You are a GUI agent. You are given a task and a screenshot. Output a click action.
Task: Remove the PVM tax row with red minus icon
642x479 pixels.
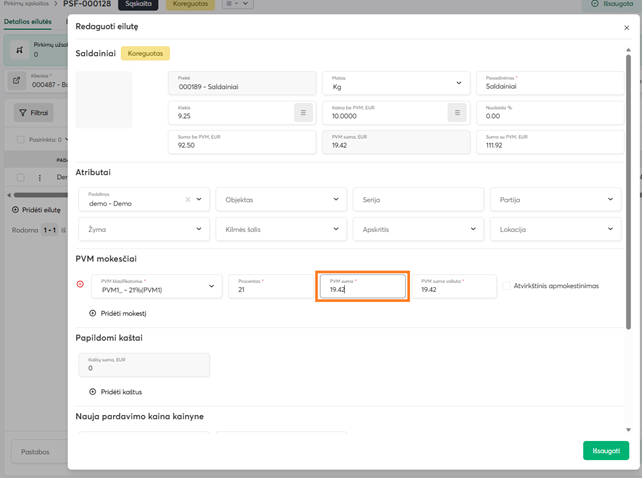80,285
